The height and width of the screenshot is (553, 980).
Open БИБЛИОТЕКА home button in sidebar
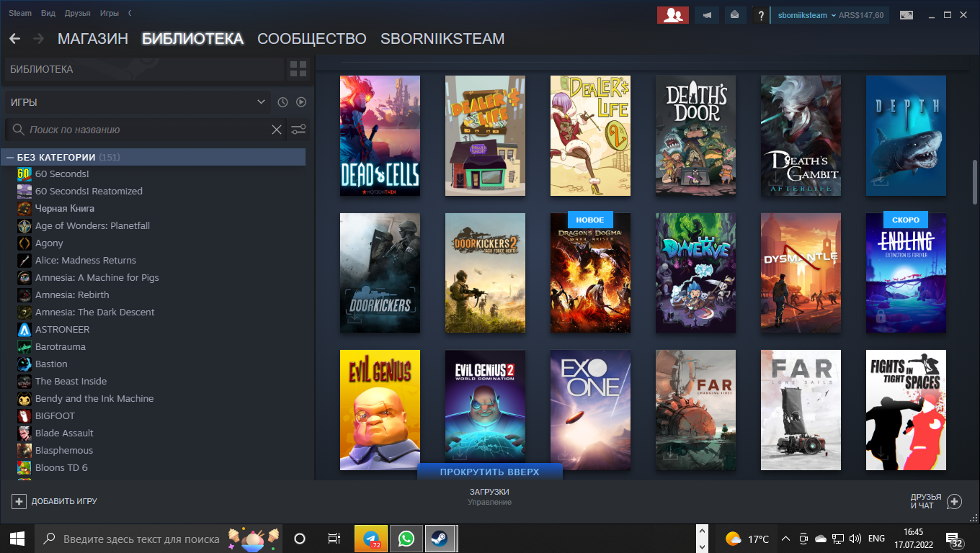coord(144,69)
